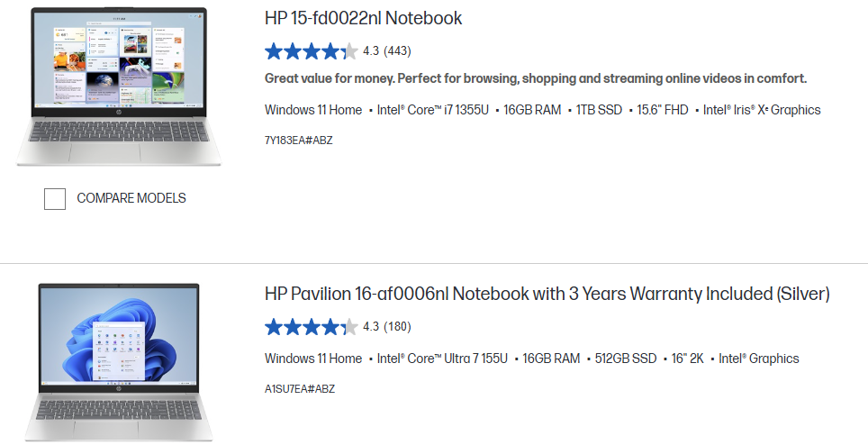The width and height of the screenshot is (868, 445).
Task: Click the 512GB SSD specification text
Action: 626,359
